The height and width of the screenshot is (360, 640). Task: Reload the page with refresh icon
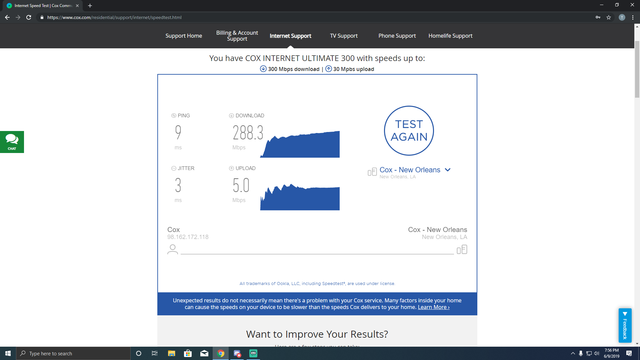click(29, 18)
